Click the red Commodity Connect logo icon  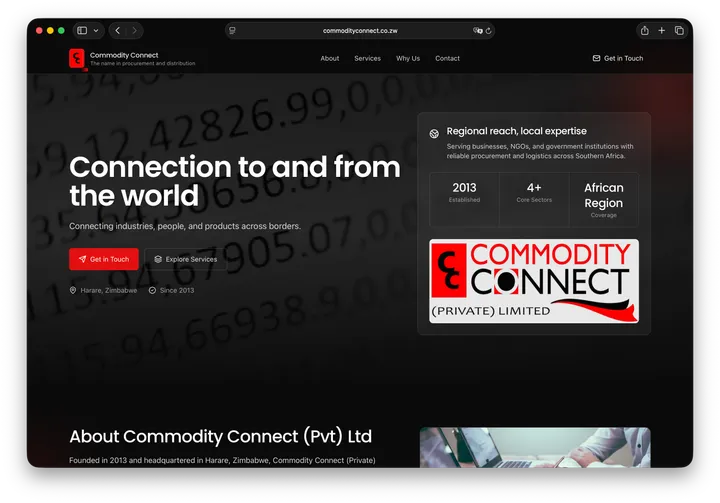click(x=77, y=59)
